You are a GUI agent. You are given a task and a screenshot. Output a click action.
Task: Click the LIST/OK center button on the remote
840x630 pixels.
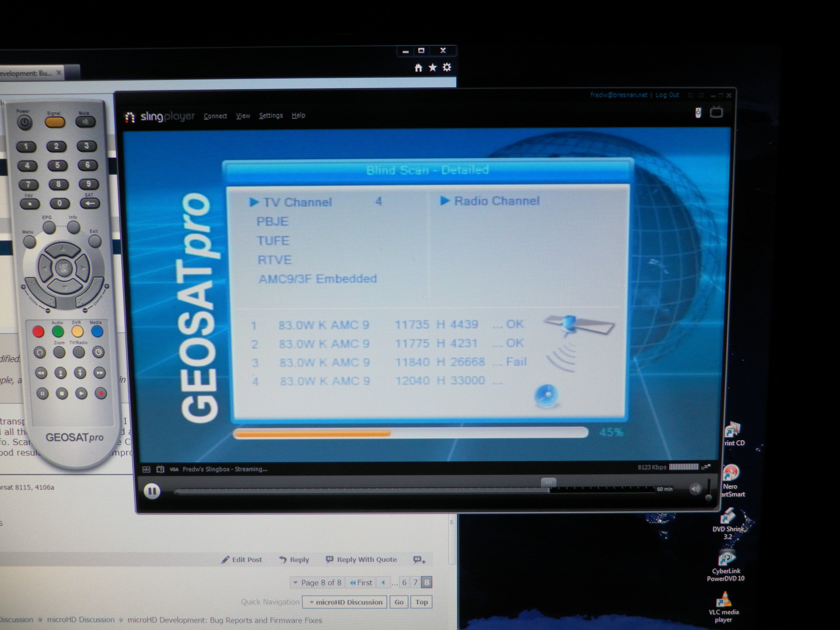tap(63, 268)
